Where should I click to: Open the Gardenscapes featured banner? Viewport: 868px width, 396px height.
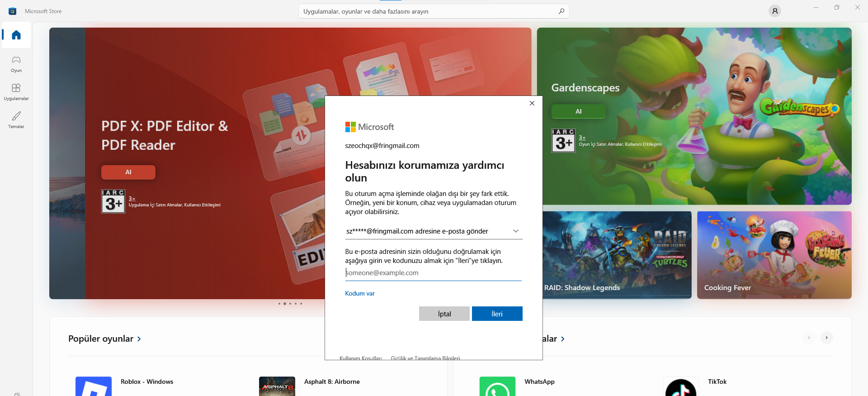(694, 116)
